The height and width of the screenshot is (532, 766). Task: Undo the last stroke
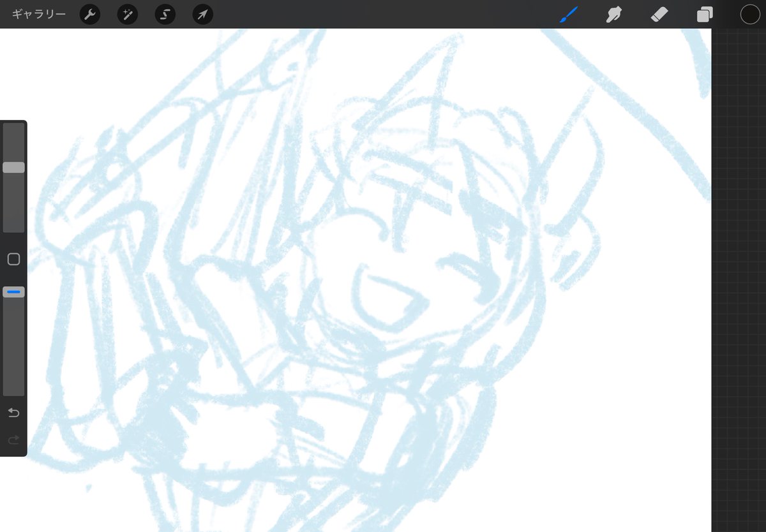click(13, 413)
